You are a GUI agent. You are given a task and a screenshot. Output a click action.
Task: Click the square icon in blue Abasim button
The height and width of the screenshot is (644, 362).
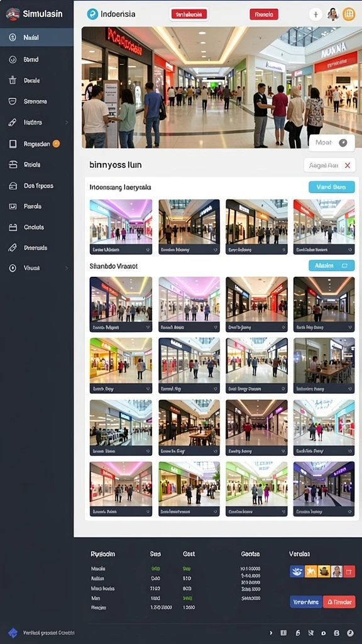tap(345, 266)
